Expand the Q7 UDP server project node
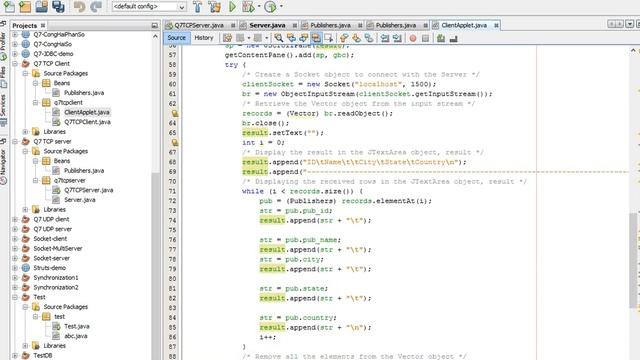The image size is (640, 360). [x=15, y=229]
